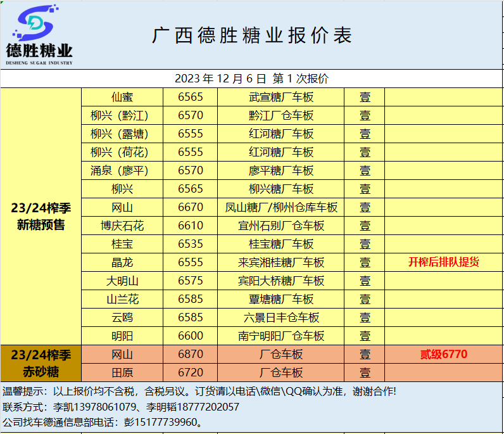Click the 南宁明阳厂仓车板 cell
504x434 pixels.
tap(281, 336)
